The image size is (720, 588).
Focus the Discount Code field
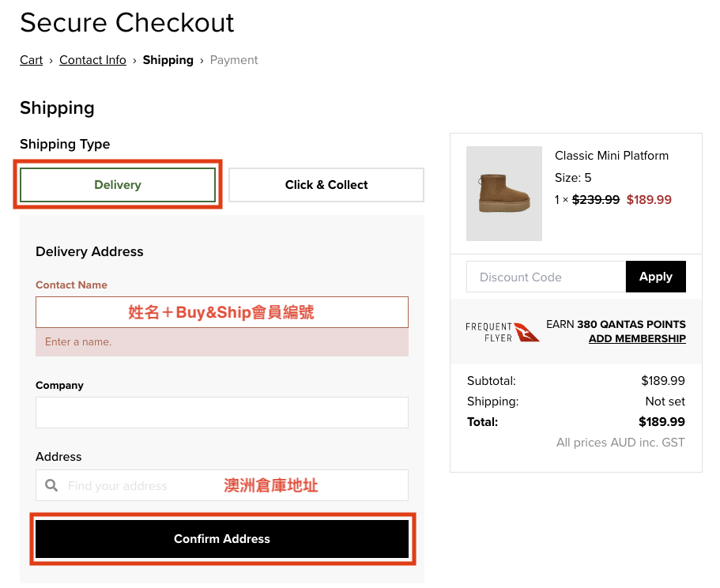click(x=545, y=277)
